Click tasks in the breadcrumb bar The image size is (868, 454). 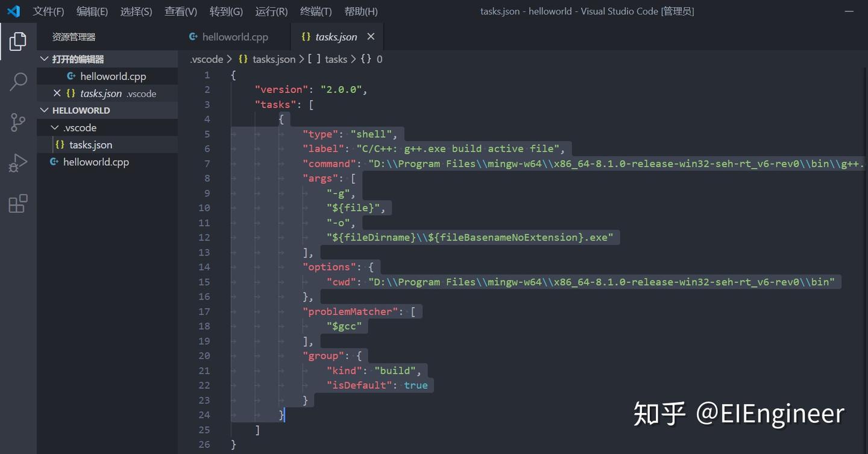coord(336,59)
